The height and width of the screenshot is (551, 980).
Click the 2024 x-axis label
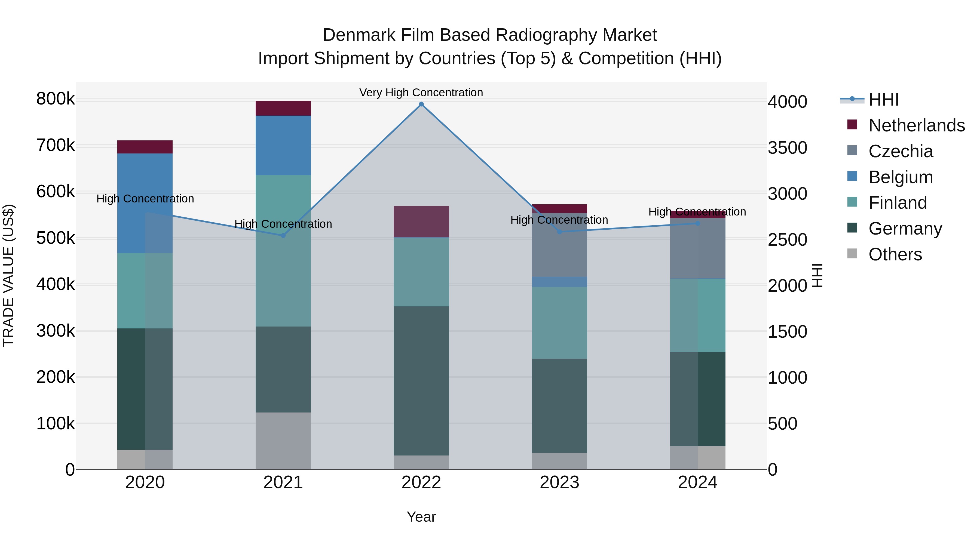click(698, 482)
